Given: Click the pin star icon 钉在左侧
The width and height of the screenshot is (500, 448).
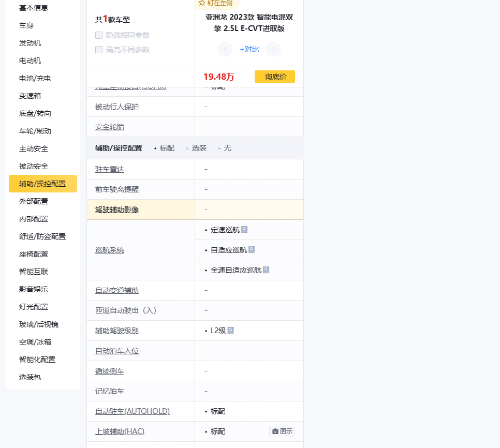Looking at the screenshot, I should point(201,3).
